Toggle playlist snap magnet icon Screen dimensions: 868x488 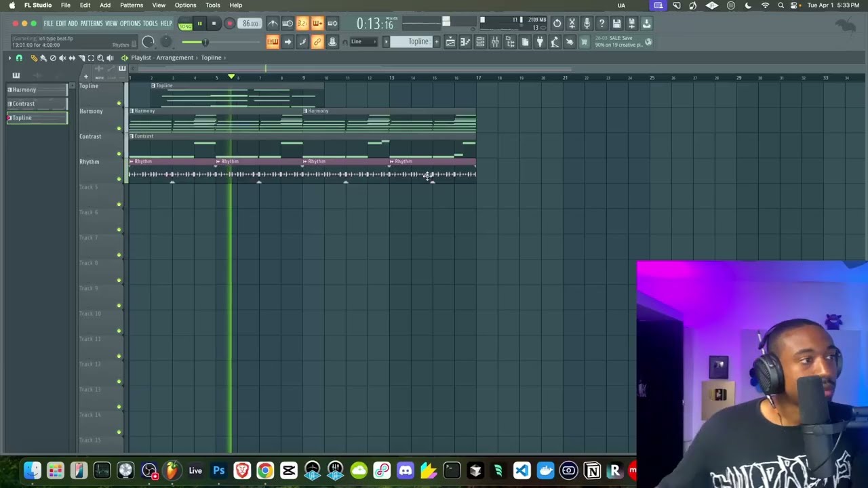(x=19, y=58)
